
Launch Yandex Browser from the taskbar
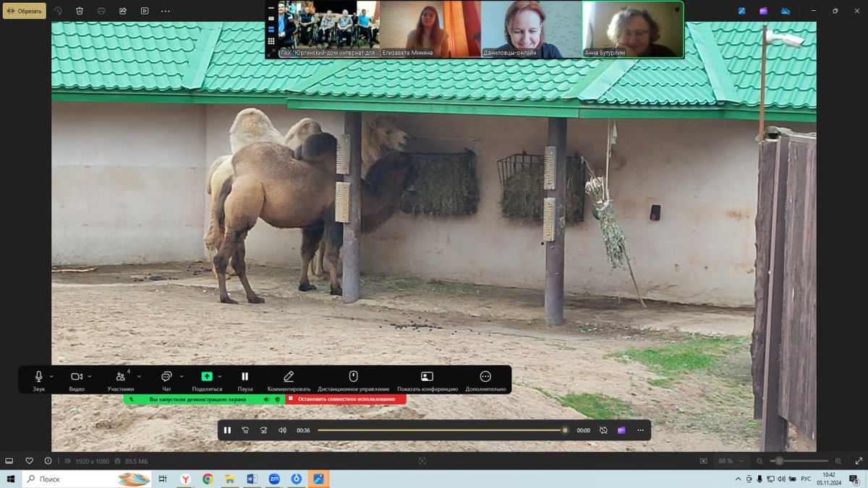[186, 479]
